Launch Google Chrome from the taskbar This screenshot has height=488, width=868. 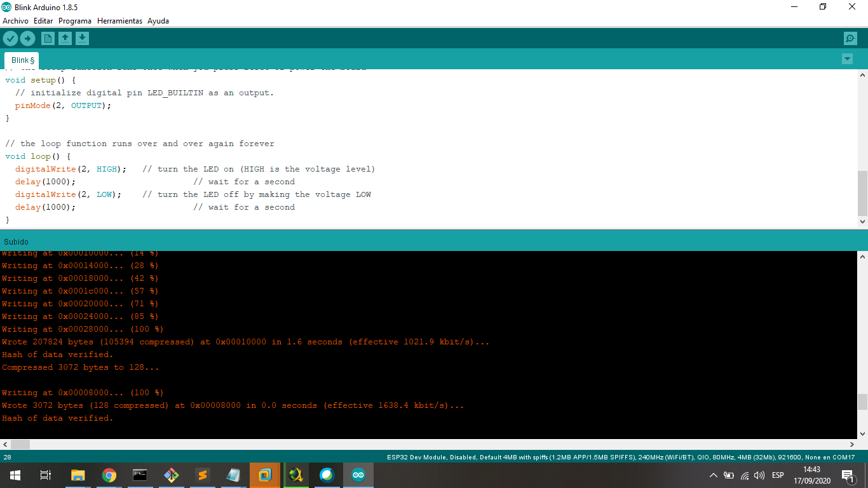click(109, 475)
